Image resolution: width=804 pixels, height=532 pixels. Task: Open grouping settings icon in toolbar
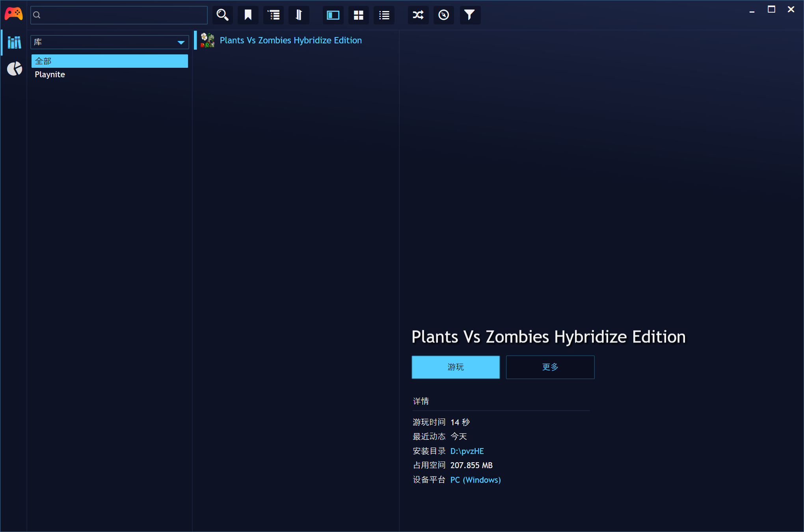point(274,15)
